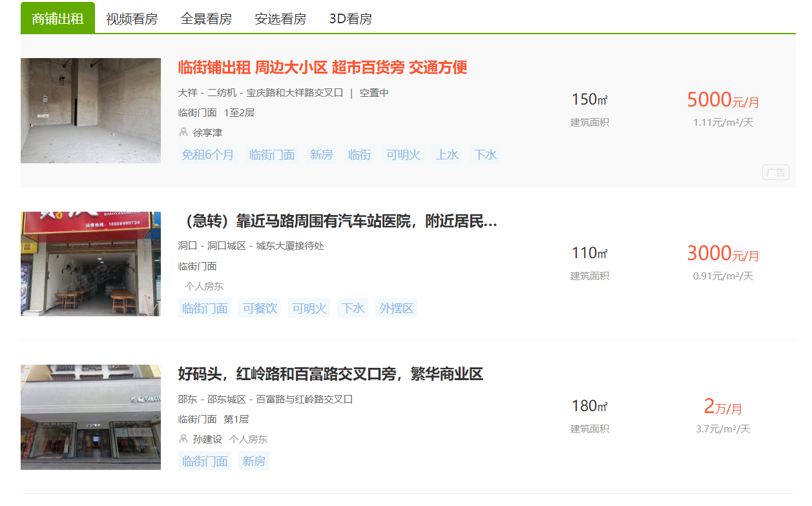Click the 3.7元/m²/天 unit price

click(723, 429)
